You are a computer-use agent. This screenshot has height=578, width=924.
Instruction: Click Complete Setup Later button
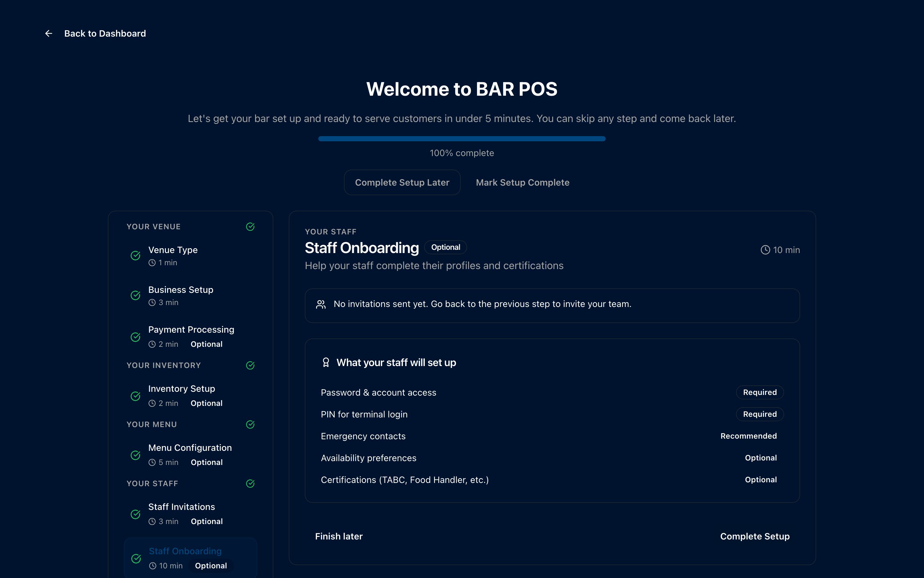click(x=402, y=182)
